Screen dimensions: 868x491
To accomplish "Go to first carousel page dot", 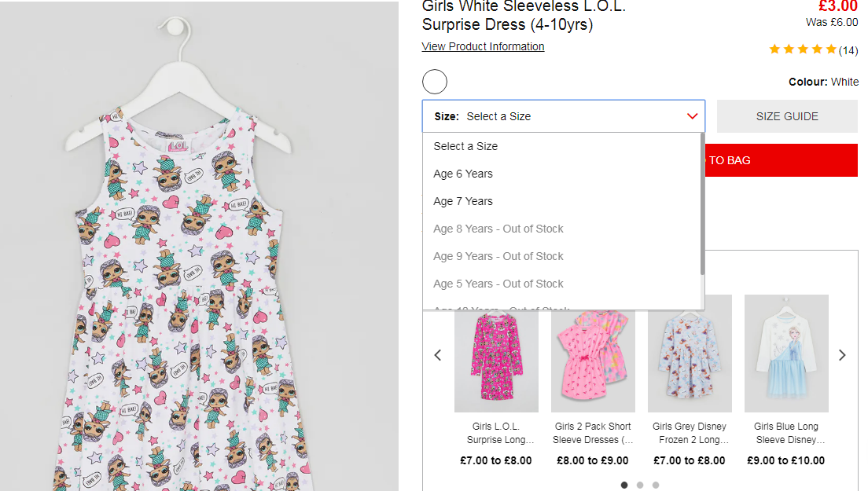I will pyautogui.click(x=624, y=485).
